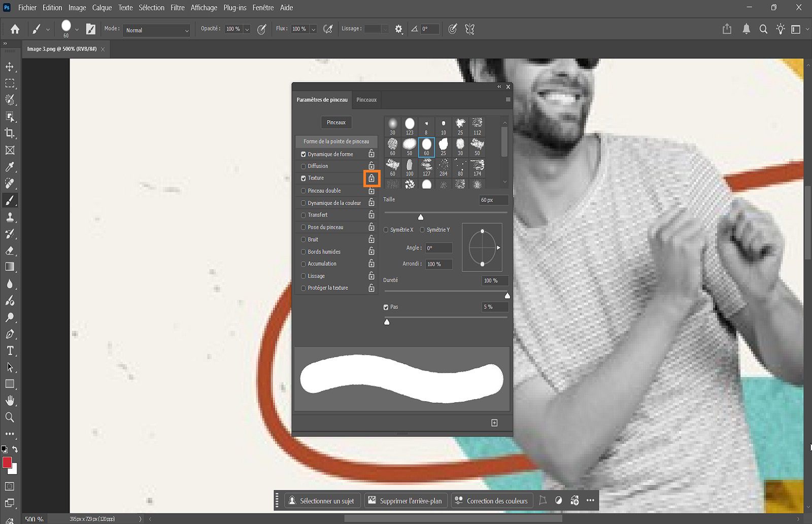The height and width of the screenshot is (524, 812).
Task: Select the Eraser tool
Action: tap(10, 251)
